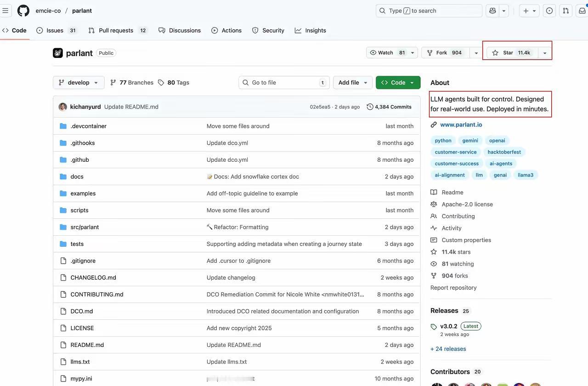Open the green Code dropdown button
Image resolution: width=588 pixels, height=386 pixels.
coord(398,83)
